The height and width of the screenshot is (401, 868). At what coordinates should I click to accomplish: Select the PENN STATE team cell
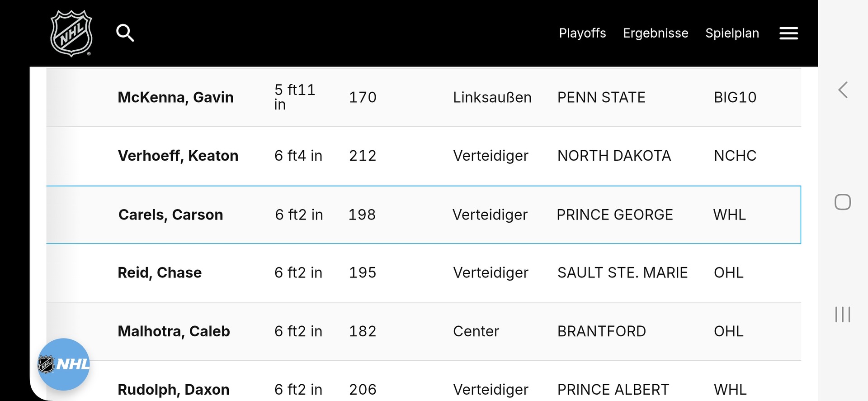coord(601,97)
